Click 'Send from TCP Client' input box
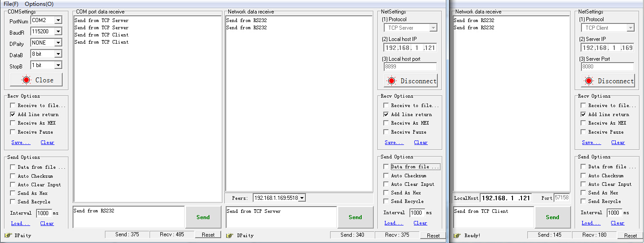This screenshot has width=644, height=243. tap(494, 217)
